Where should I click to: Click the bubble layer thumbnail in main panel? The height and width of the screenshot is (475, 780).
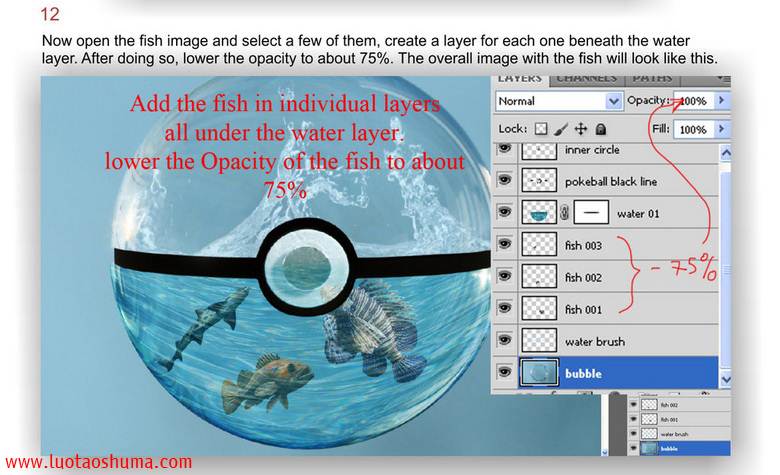pyautogui.click(x=539, y=373)
